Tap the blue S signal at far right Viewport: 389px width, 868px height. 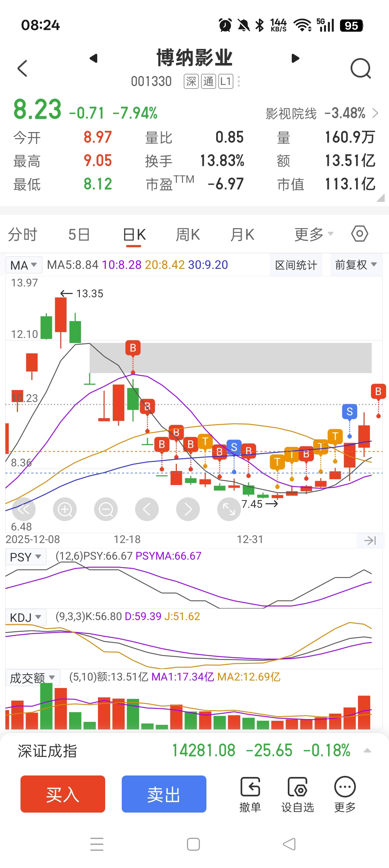349,411
